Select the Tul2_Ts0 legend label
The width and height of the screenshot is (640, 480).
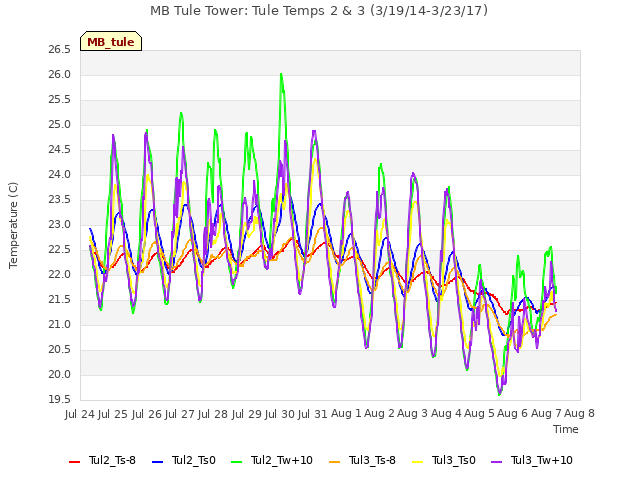tap(193, 460)
